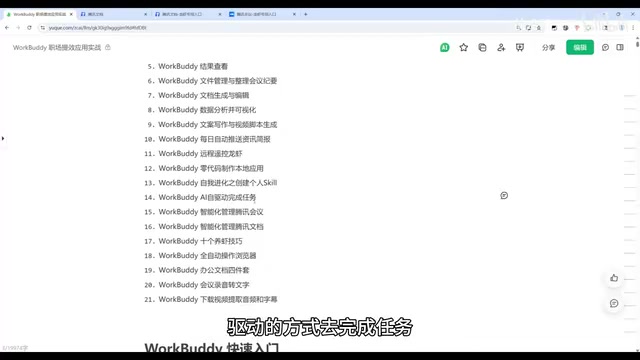Click the WorkBuddy 快速入门 heading
Viewport: 640px width, 360px height.
[212, 347]
